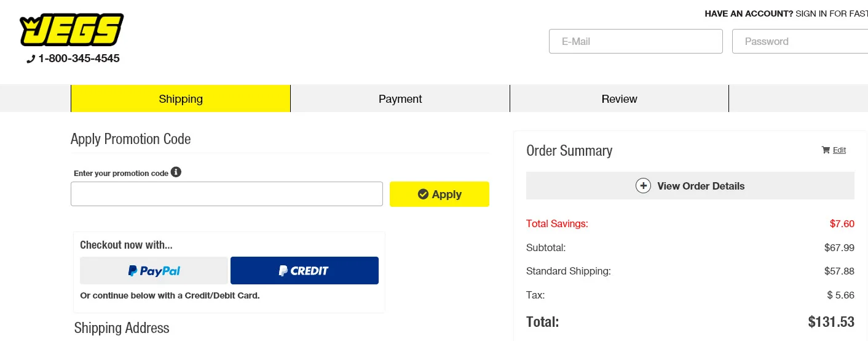The image size is (868, 341).
Task: Open the Review step tab
Action: click(619, 99)
